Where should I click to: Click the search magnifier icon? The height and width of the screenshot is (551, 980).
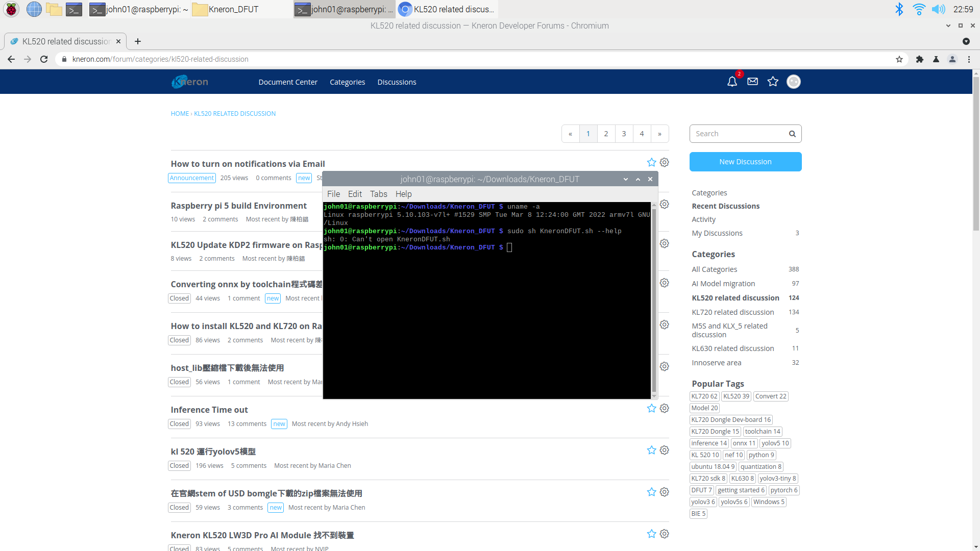pos(792,134)
